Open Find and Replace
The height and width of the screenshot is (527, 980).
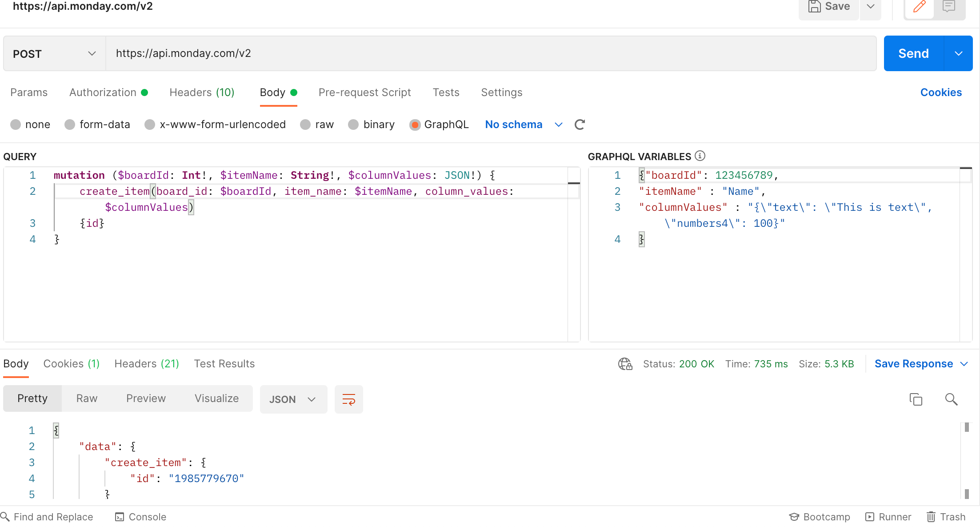(47, 517)
